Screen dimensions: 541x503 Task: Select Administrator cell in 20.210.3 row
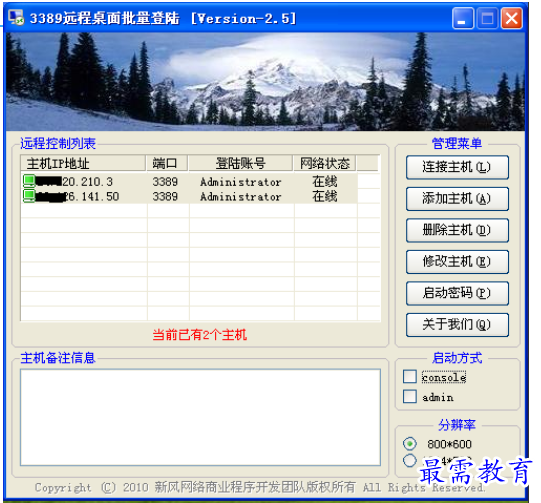coord(241,182)
